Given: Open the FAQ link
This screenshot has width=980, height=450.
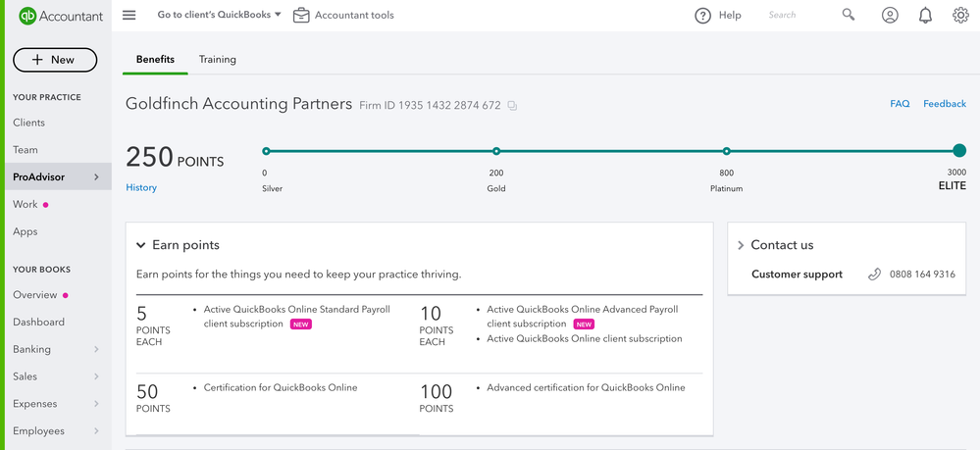Looking at the screenshot, I should [900, 104].
